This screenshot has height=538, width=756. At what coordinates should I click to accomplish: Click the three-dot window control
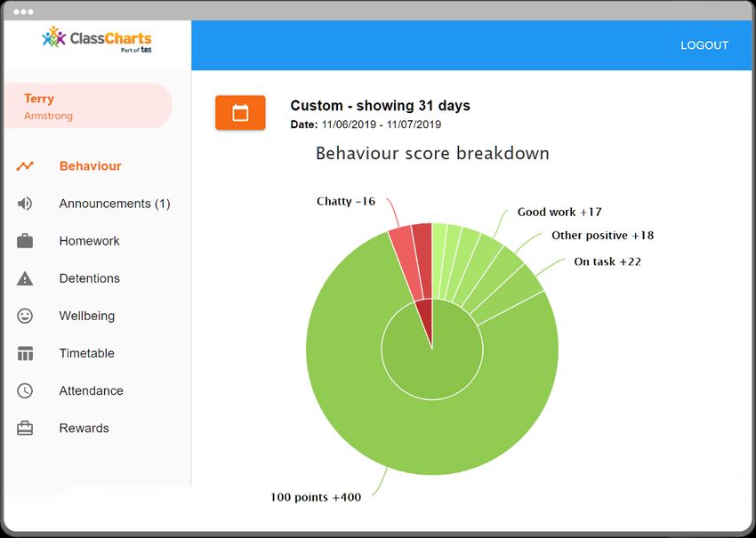click(x=23, y=12)
